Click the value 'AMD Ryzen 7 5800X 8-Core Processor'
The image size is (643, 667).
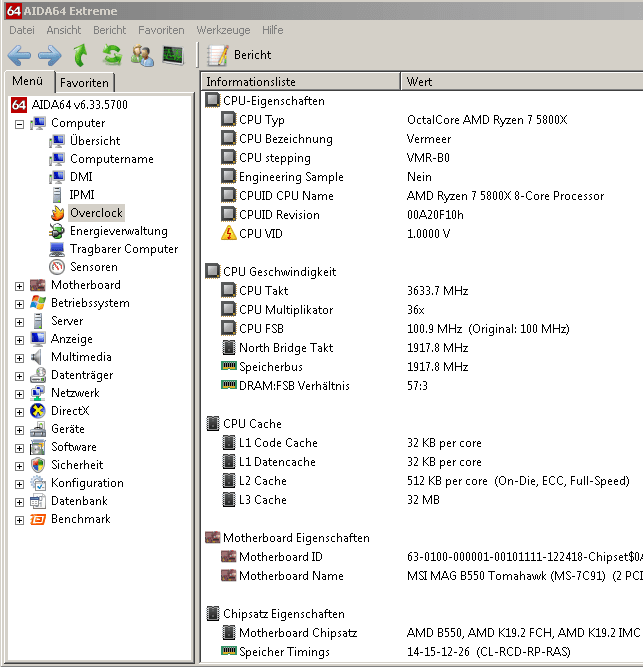pos(505,196)
